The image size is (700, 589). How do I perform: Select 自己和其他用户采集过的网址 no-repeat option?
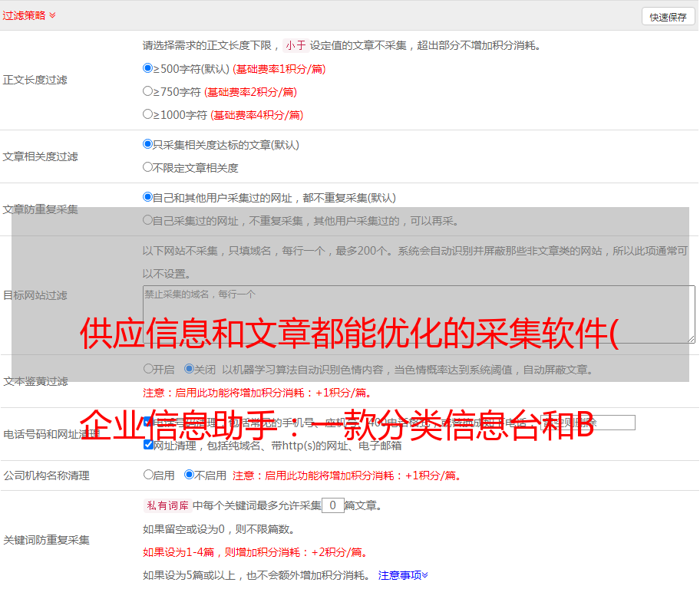(147, 197)
